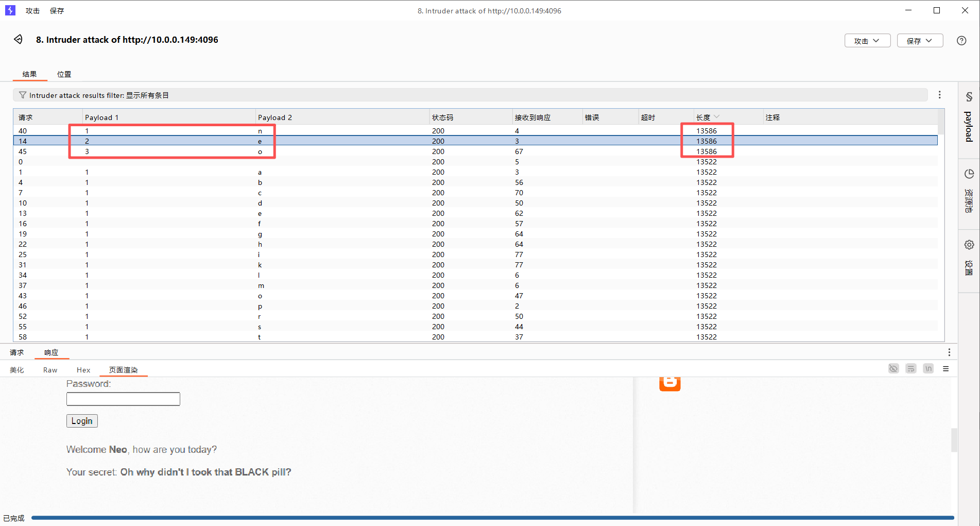Sort by the 超时 column header
Screen dimensions: 980x526
(x=666, y=117)
